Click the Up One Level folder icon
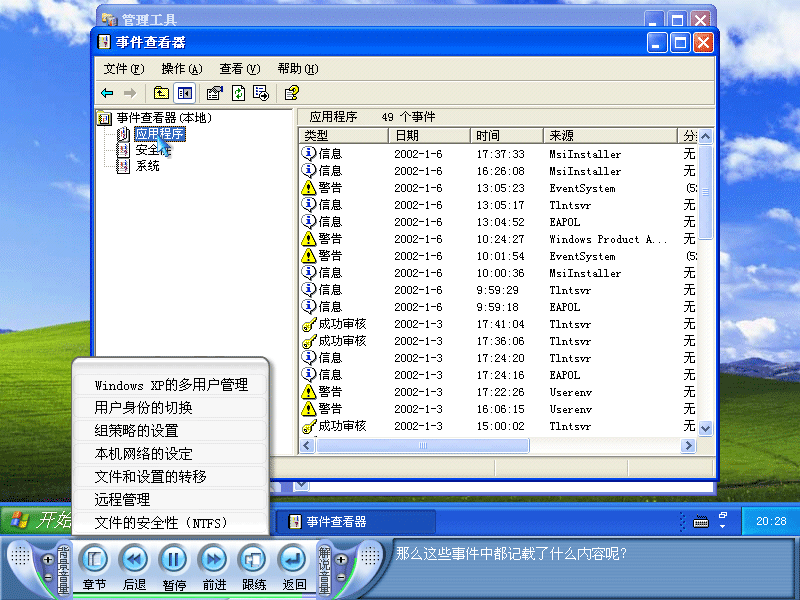Viewport: 800px width, 600px height. (161, 93)
